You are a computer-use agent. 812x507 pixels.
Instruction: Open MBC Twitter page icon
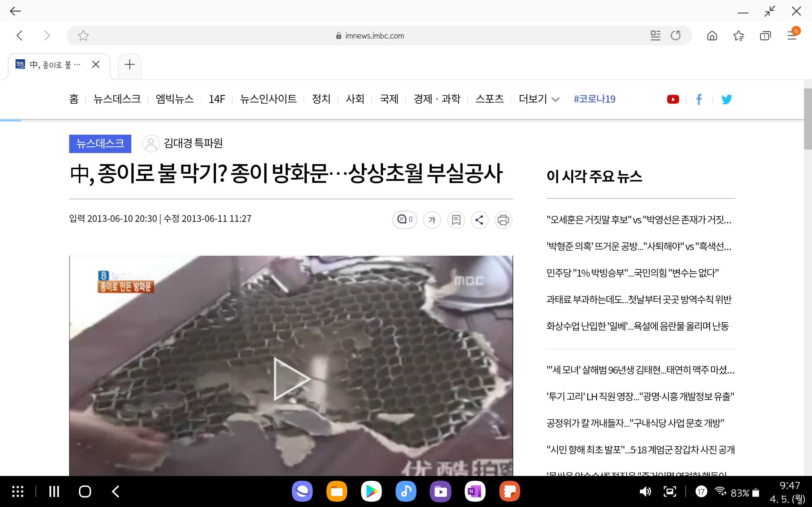pos(726,99)
